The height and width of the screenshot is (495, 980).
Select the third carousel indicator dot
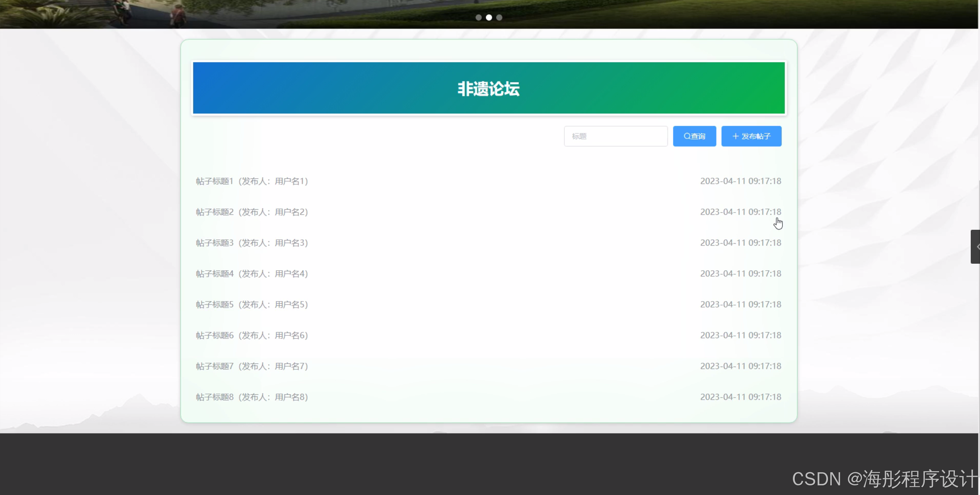click(x=499, y=17)
